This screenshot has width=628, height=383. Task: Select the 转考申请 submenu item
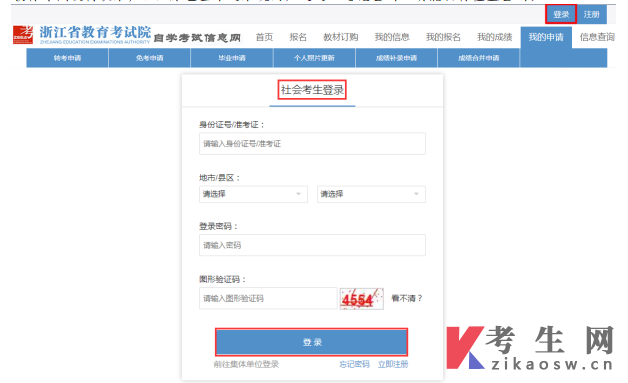click(67, 58)
